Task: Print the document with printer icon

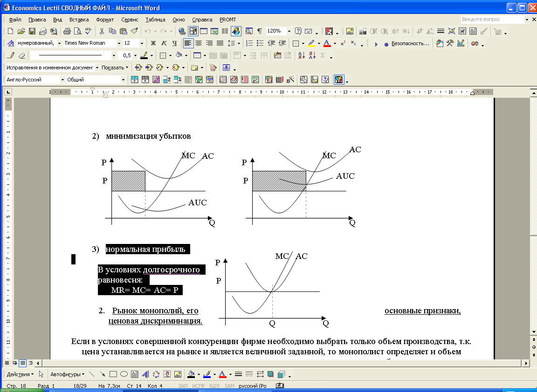Action: tap(67, 32)
